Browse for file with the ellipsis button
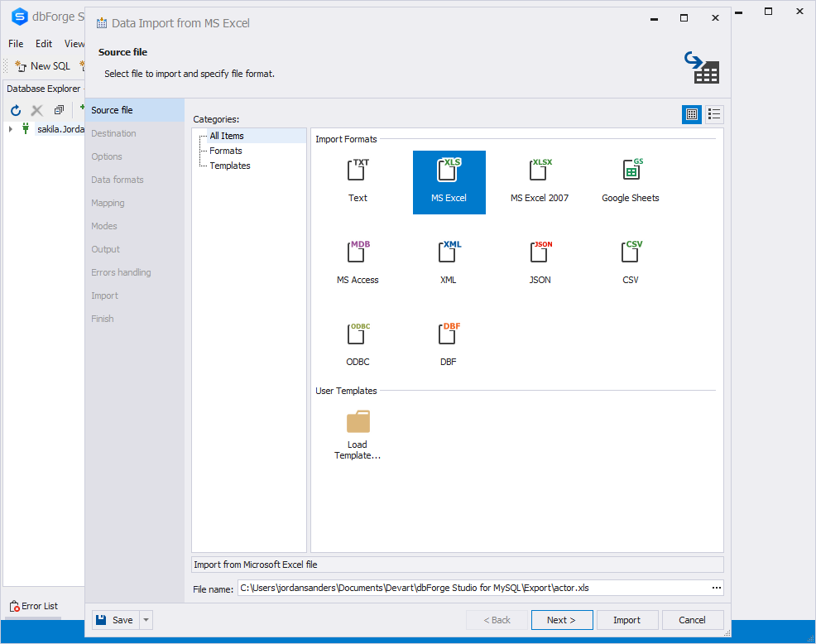 pyautogui.click(x=717, y=588)
